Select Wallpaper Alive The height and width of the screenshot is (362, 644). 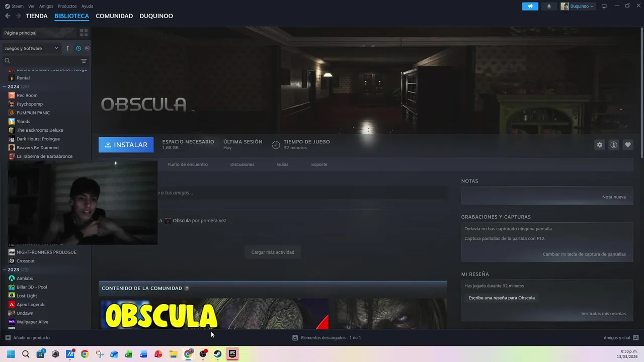tap(32, 322)
